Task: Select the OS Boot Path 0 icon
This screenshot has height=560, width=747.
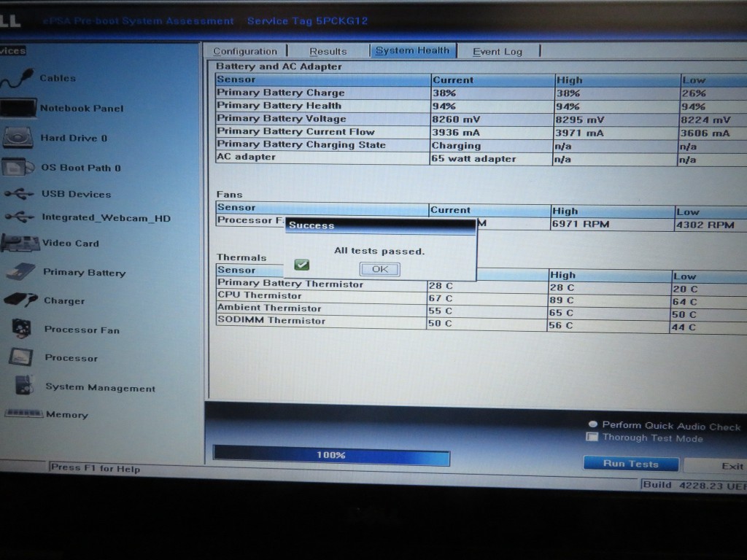Action: coord(18,168)
